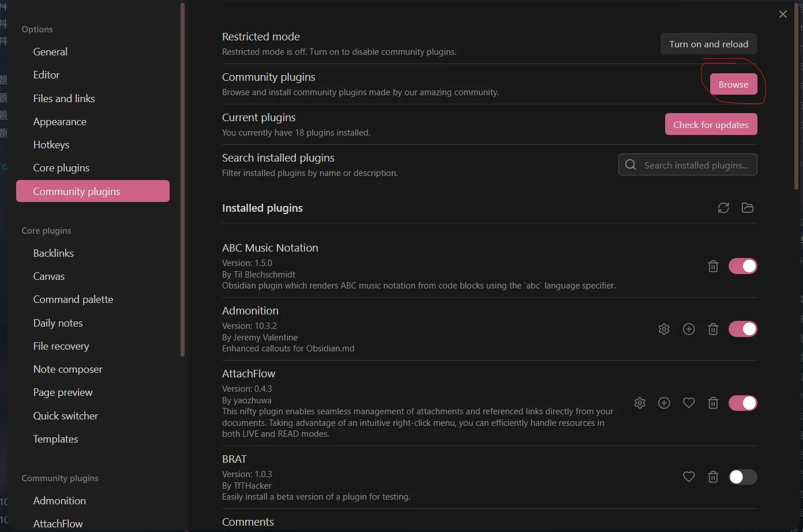803x532 pixels.
Task: Open Daily notes options
Action: tap(93, 323)
